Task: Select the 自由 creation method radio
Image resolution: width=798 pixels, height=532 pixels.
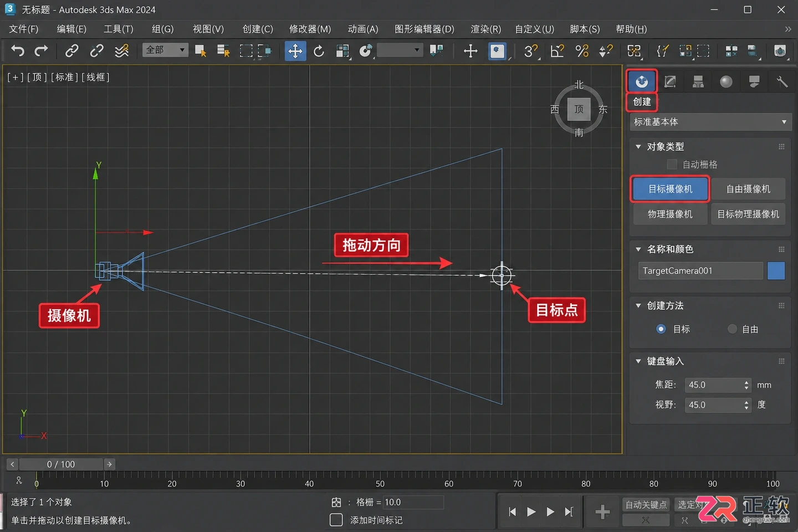Action: coord(732,329)
